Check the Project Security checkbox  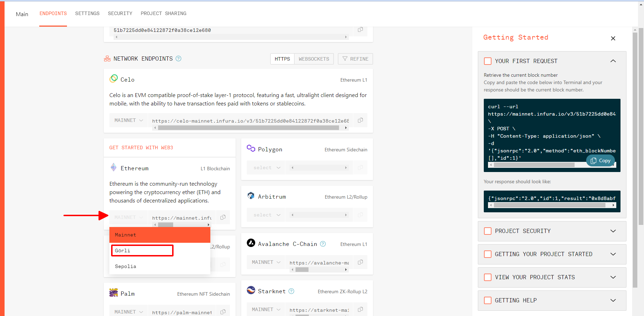(x=488, y=231)
